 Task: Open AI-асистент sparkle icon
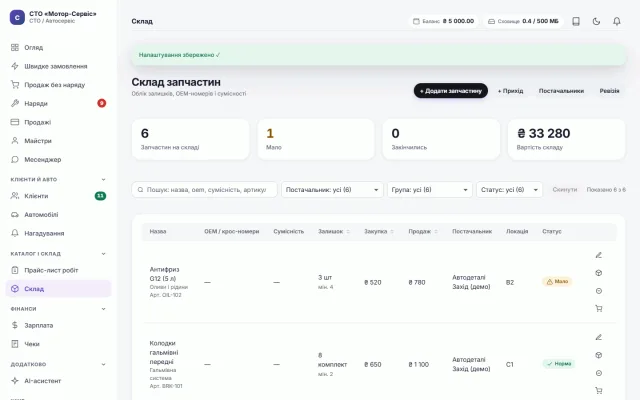tap(15, 381)
